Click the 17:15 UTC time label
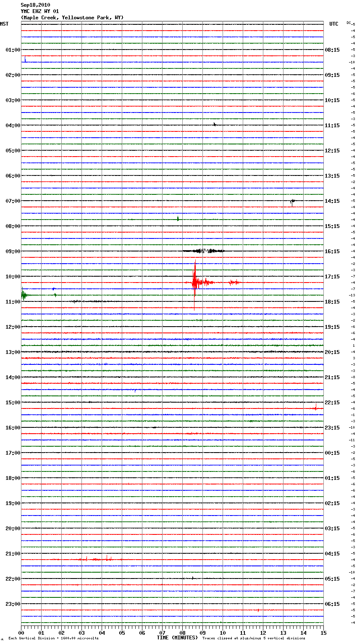357x644 pixels. 332,277
